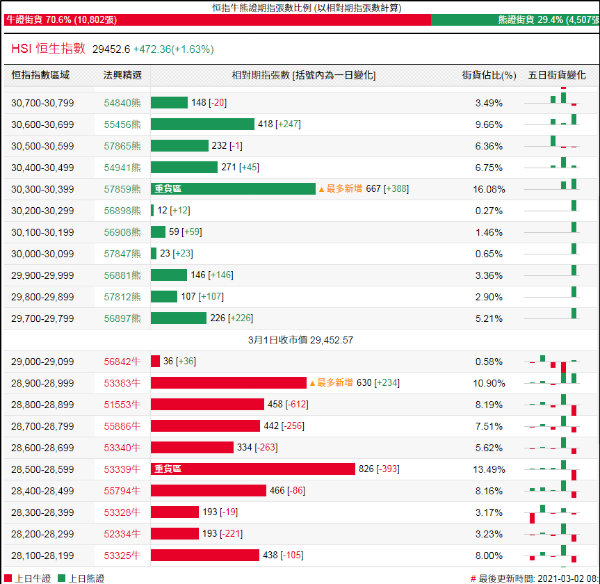The image size is (600, 584).
Task: Open the 57847熊 warrant link
Action: click(x=122, y=254)
